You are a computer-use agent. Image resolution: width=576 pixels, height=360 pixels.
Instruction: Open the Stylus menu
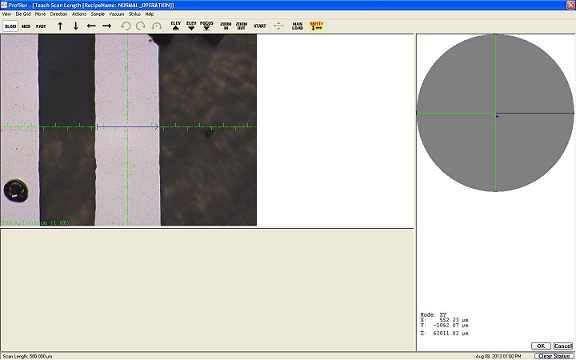pos(134,14)
